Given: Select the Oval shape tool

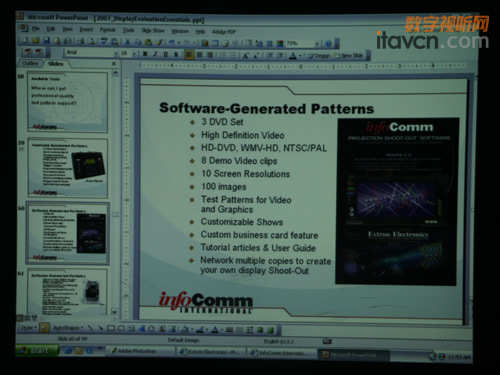Looking at the screenshot, I should tap(121, 328).
